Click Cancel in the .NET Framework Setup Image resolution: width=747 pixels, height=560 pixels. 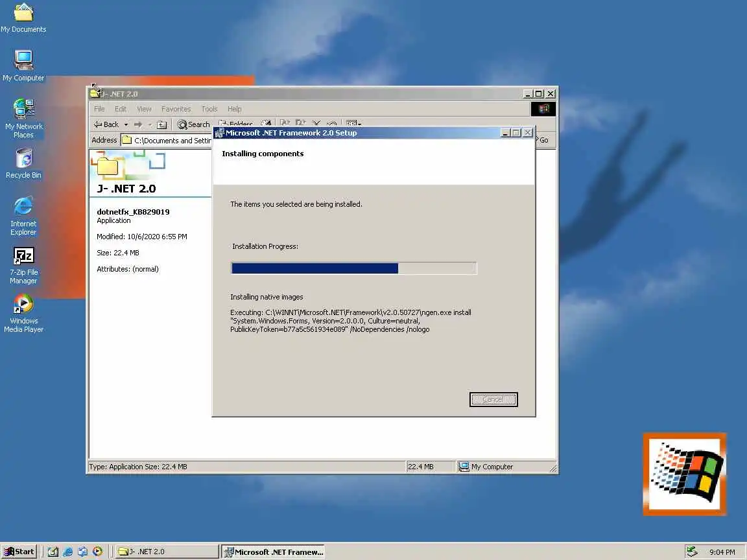tap(493, 399)
